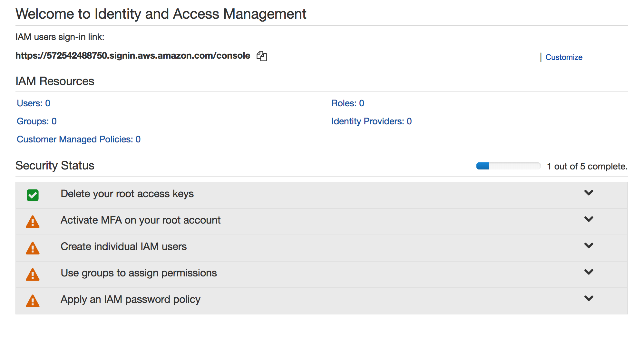Click the Delete your root access keys text
The width and height of the screenshot is (644, 346).
(x=127, y=194)
